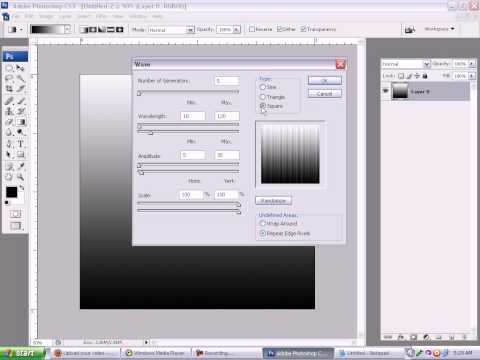Select the Eraser tool

pos(9,122)
